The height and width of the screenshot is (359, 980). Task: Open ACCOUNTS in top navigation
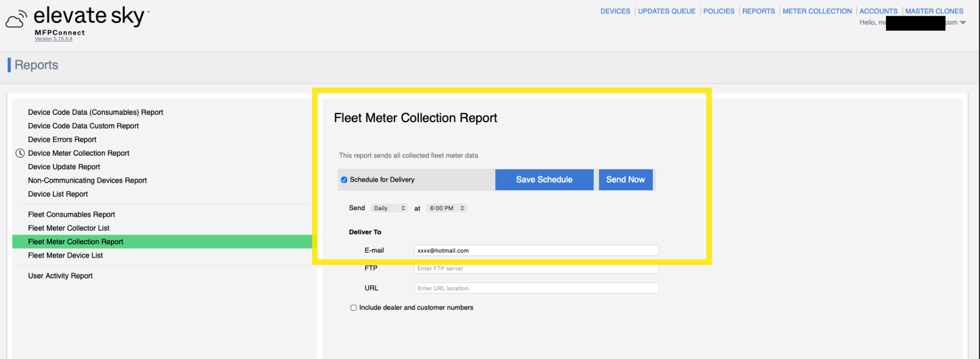tap(878, 11)
